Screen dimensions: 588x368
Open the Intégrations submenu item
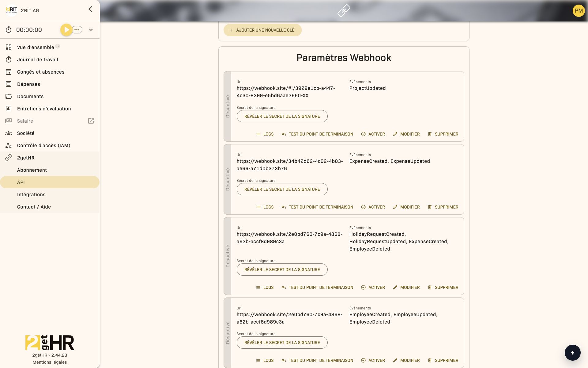(x=50, y=194)
